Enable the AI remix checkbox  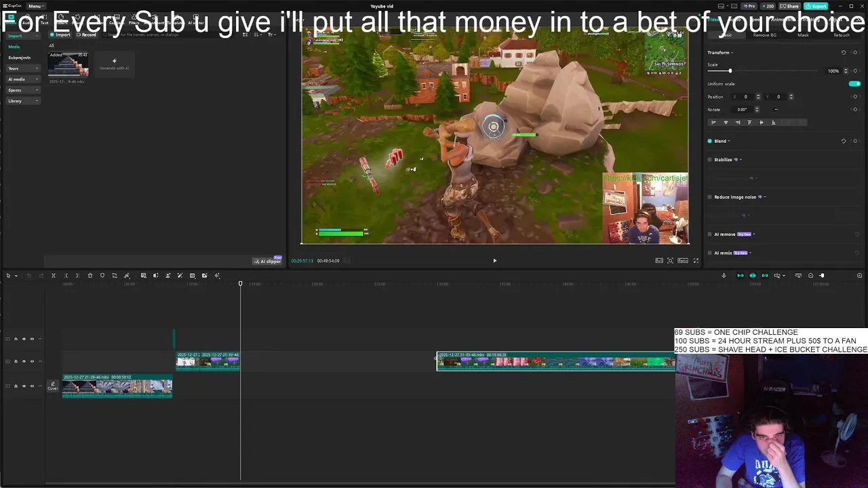[x=710, y=253]
